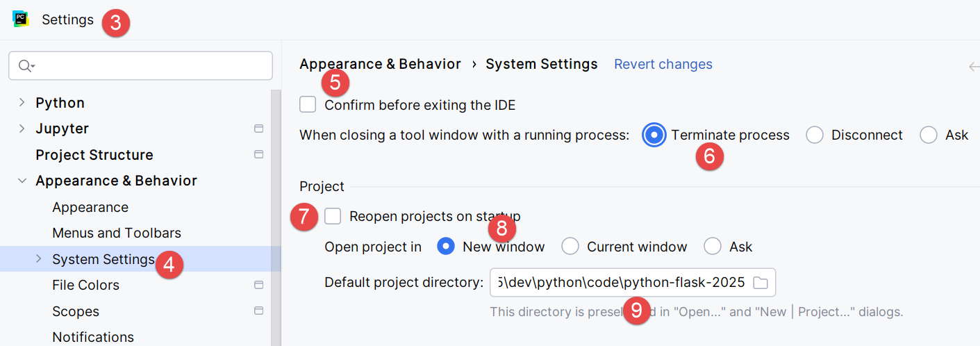This screenshot has height=346, width=980.
Task: Click the magnifier icon in settings search
Action: [25, 66]
